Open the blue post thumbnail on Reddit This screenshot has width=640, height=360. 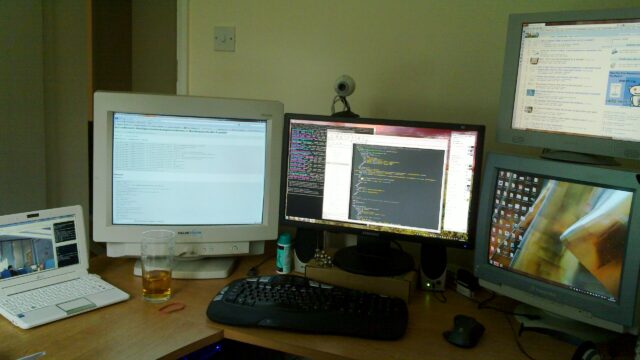coord(531,93)
